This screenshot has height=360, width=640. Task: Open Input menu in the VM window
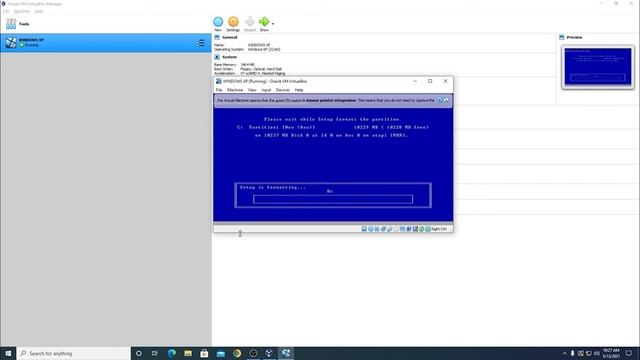pos(266,90)
